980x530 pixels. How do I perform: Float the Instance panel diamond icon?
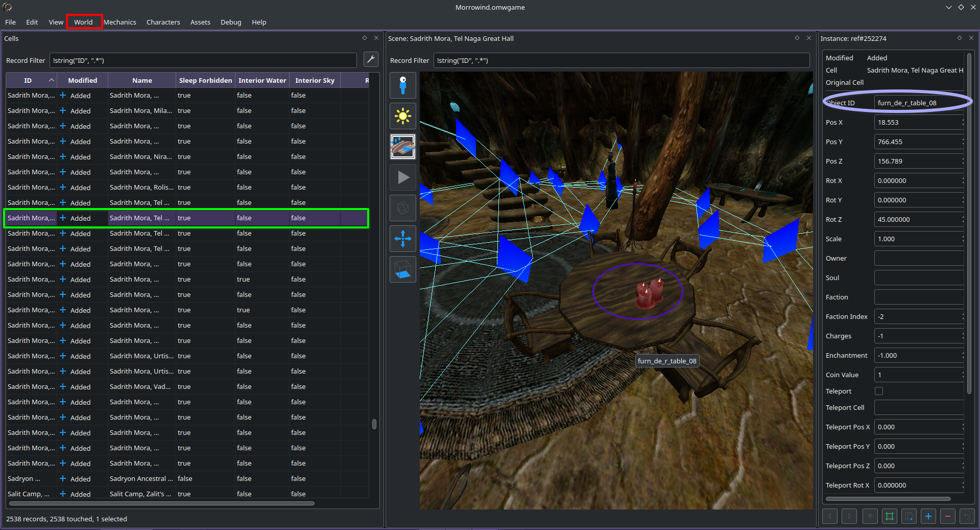click(960, 38)
